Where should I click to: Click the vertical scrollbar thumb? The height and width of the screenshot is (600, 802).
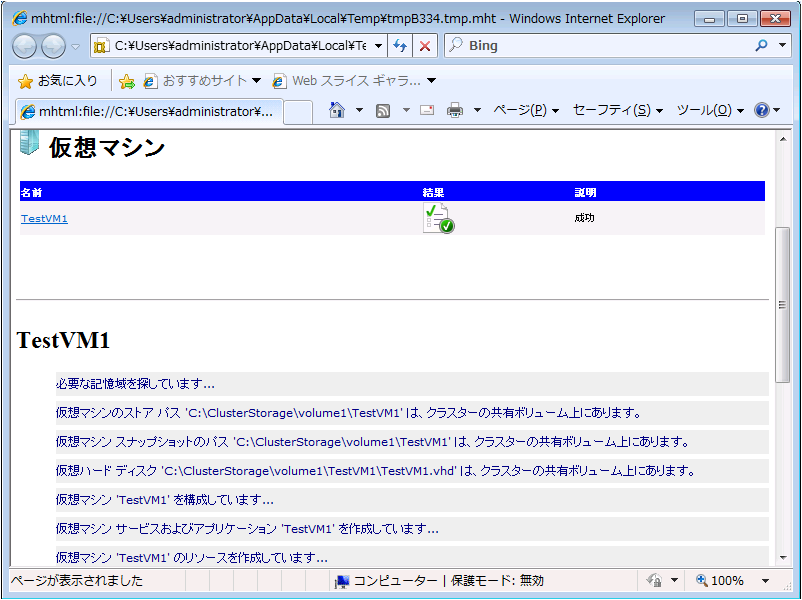783,305
